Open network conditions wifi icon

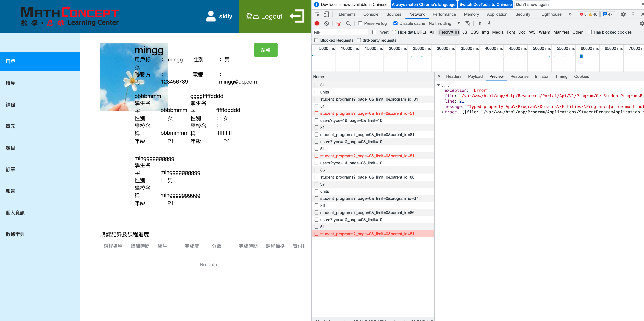tap(467, 23)
